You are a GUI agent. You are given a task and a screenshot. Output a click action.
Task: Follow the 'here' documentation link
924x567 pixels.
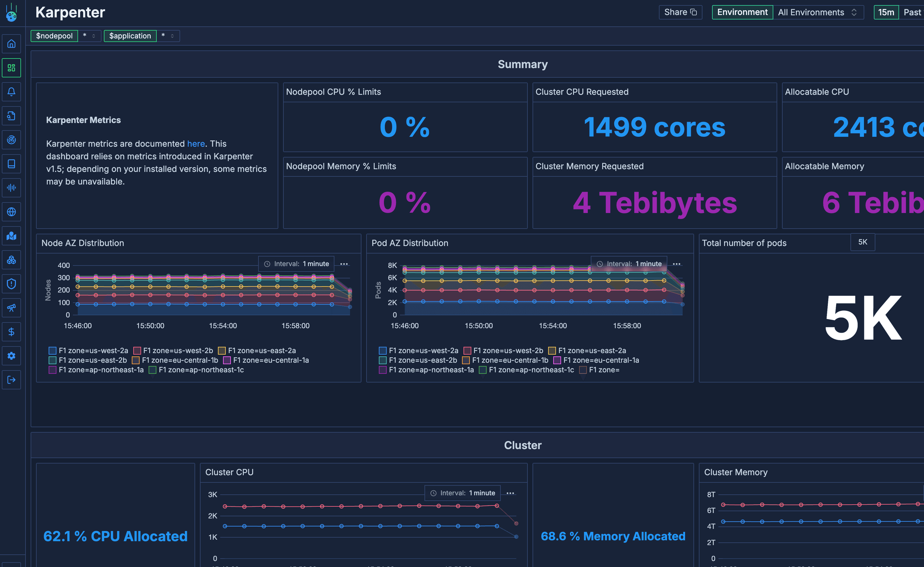pos(196,144)
